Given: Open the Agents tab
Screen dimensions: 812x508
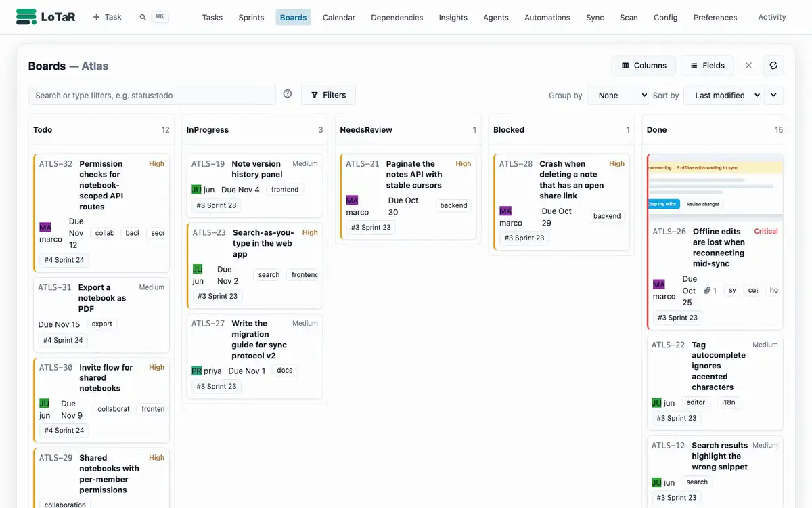Looking at the screenshot, I should tap(496, 18).
